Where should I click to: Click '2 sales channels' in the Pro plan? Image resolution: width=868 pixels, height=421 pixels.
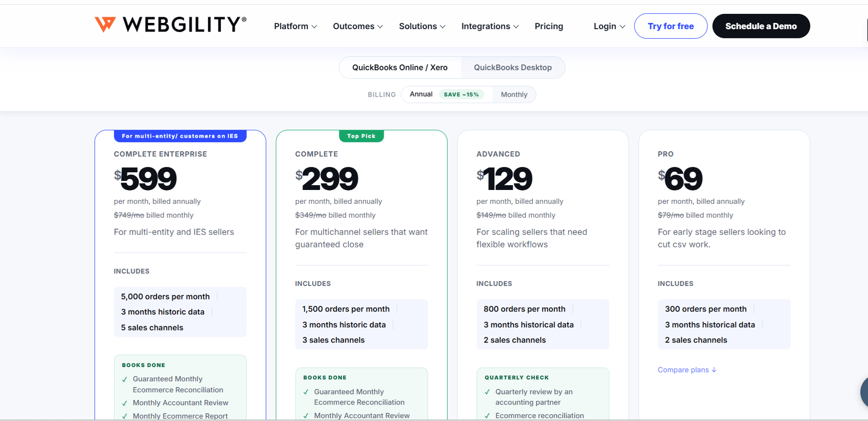[696, 340]
